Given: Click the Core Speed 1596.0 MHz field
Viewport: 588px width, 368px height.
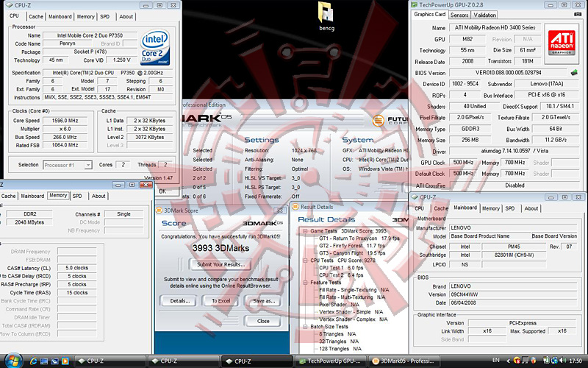Looking at the screenshot, I should [x=65, y=121].
